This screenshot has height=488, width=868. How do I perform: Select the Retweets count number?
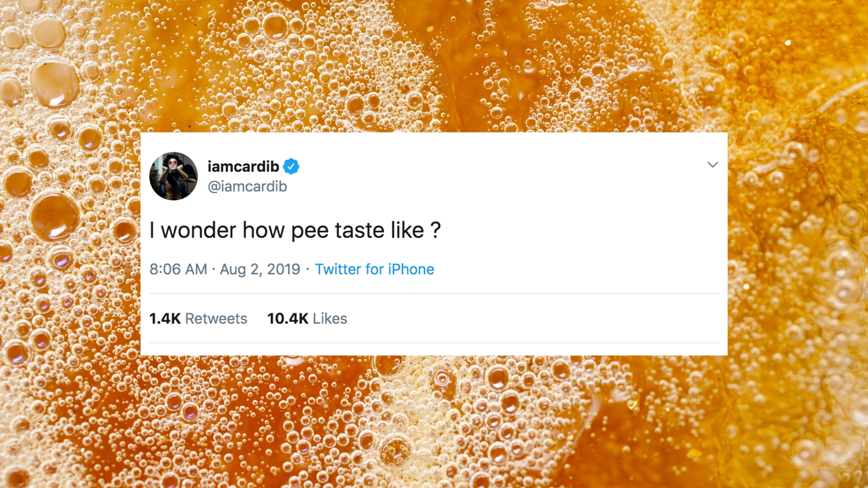click(x=165, y=319)
